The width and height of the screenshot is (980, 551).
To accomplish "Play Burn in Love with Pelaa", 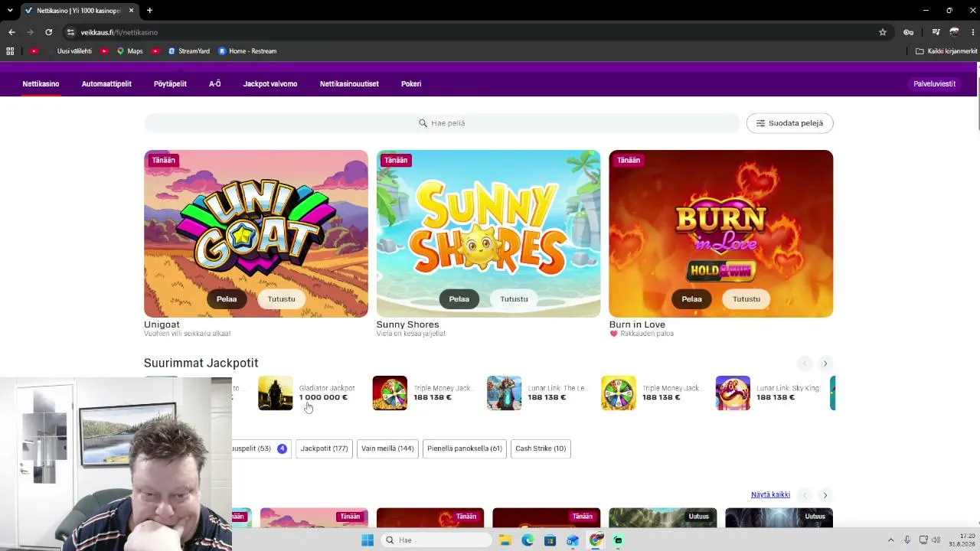I will click(691, 299).
